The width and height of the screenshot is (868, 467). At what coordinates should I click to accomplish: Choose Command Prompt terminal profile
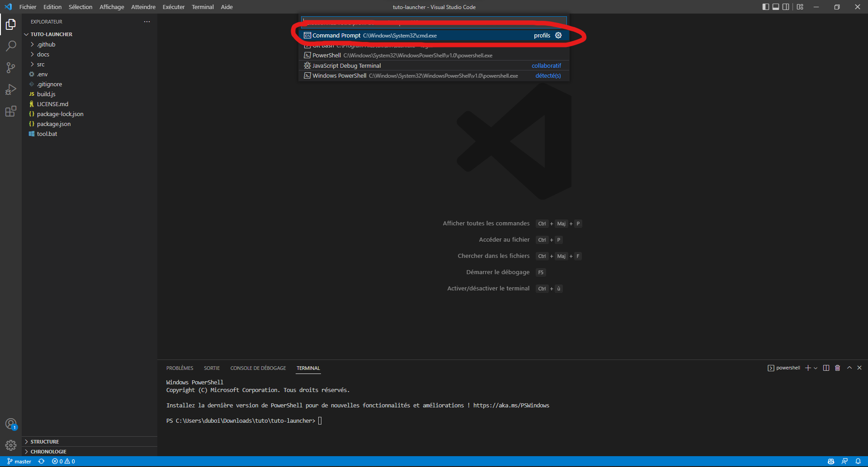tap(434, 35)
